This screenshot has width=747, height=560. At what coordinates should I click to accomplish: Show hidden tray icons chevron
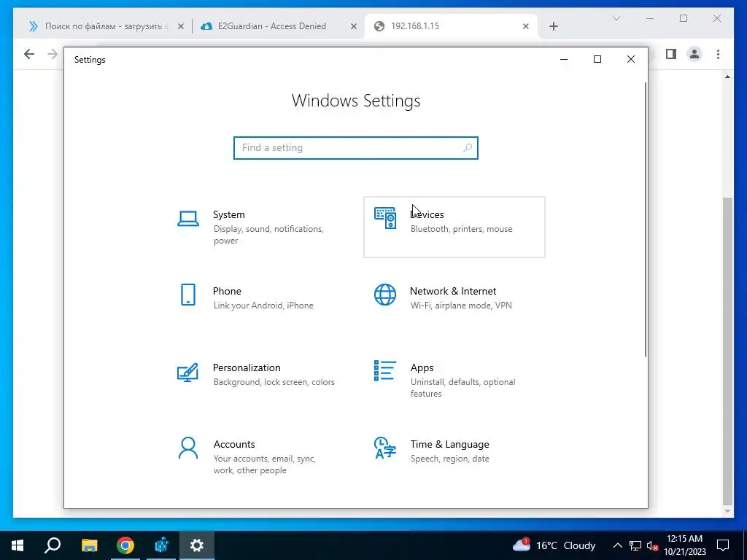click(x=617, y=545)
